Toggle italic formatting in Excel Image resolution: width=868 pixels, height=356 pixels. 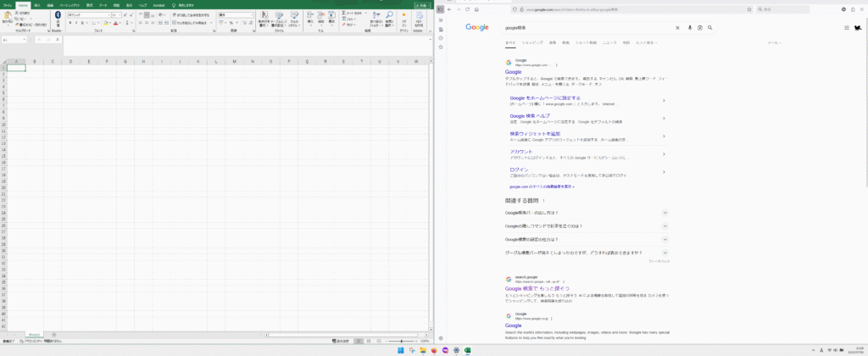click(x=76, y=23)
